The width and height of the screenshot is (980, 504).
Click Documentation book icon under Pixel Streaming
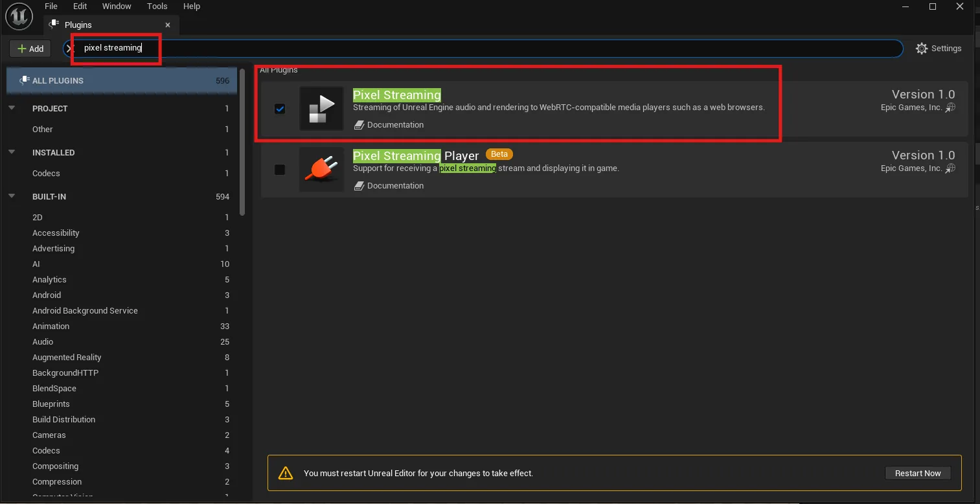tap(359, 125)
